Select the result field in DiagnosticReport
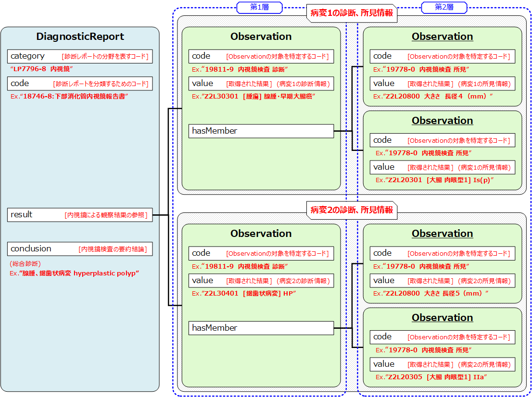 pos(79,215)
